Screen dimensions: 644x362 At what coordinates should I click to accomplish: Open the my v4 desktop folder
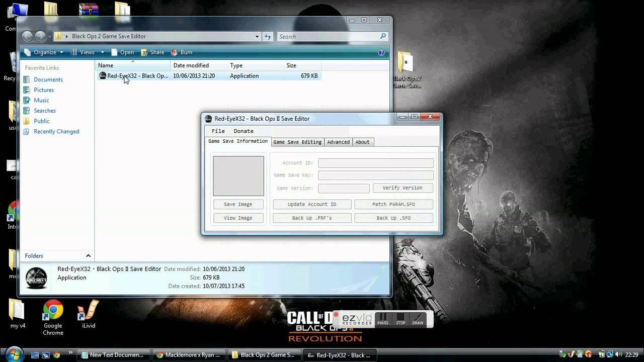coord(18,315)
